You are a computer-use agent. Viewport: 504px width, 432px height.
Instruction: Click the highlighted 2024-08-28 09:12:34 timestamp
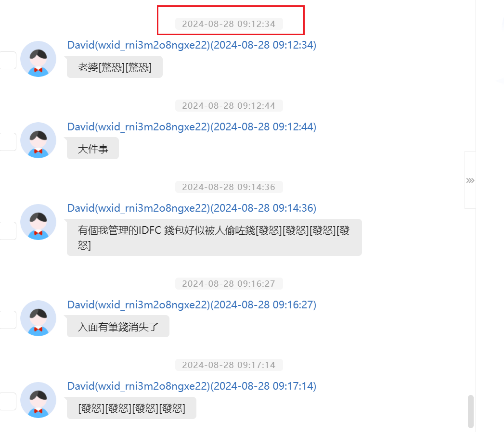[229, 24]
